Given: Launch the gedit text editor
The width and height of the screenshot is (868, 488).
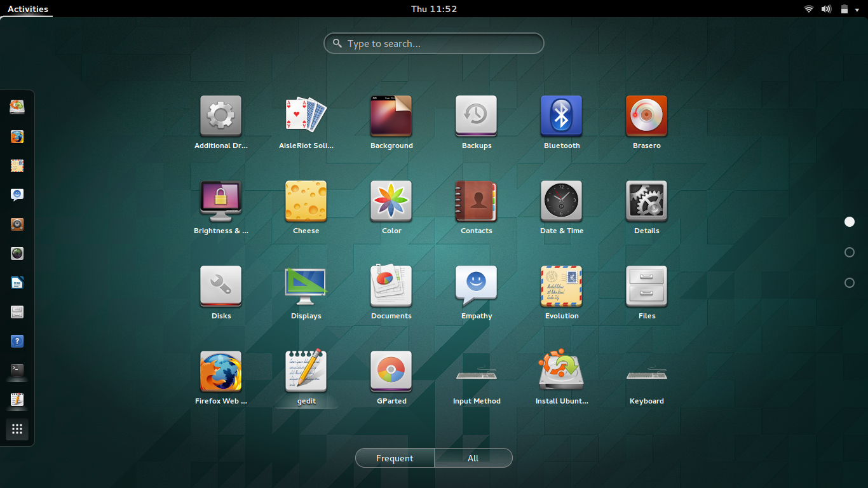Looking at the screenshot, I should (x=306, y=371).
